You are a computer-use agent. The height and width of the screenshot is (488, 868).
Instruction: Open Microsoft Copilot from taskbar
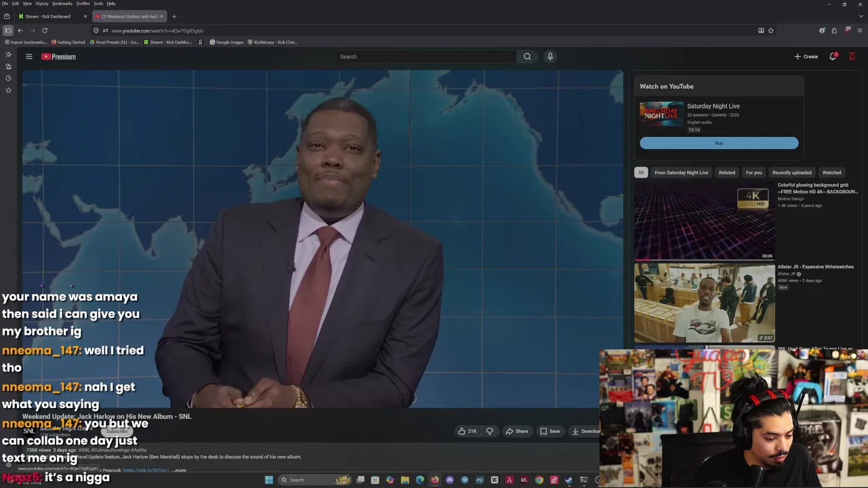coord(390,480)
